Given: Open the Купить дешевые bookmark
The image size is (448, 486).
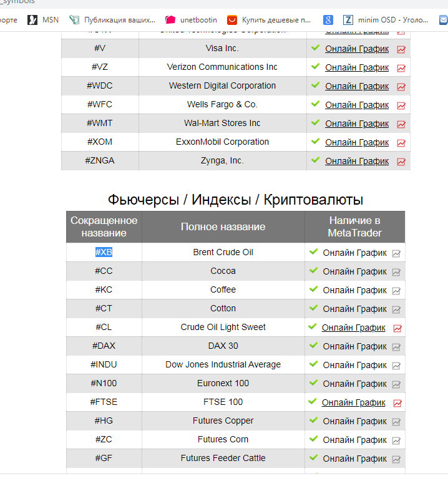Looking at the screenshot, I should point(269,20).
